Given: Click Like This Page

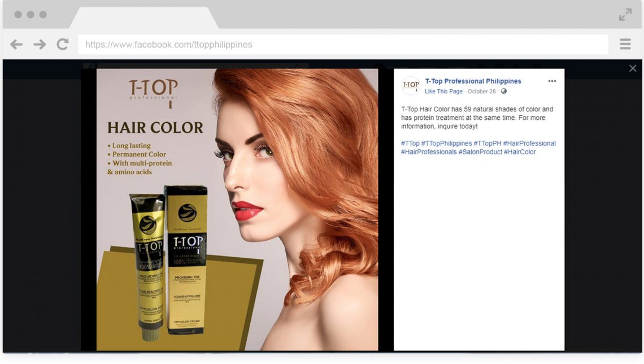Looking at the screenshot, I should [443, 91].
